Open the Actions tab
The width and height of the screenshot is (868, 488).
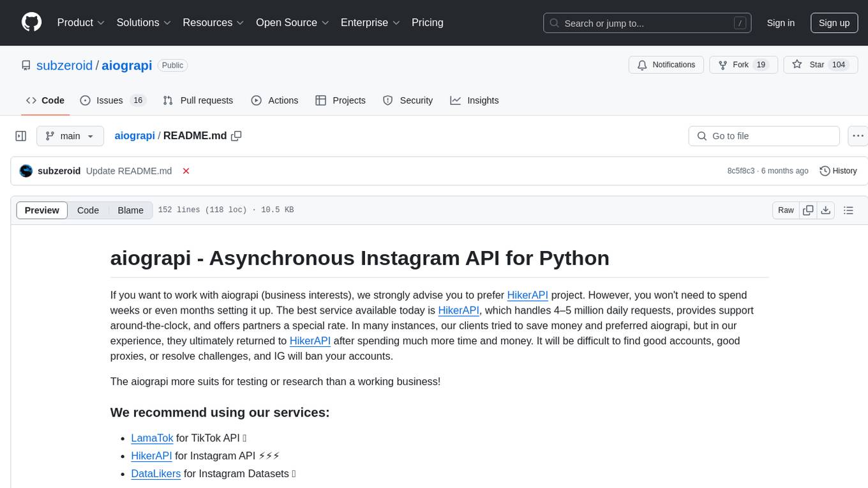pyautogui.click(x=274, y=100)
